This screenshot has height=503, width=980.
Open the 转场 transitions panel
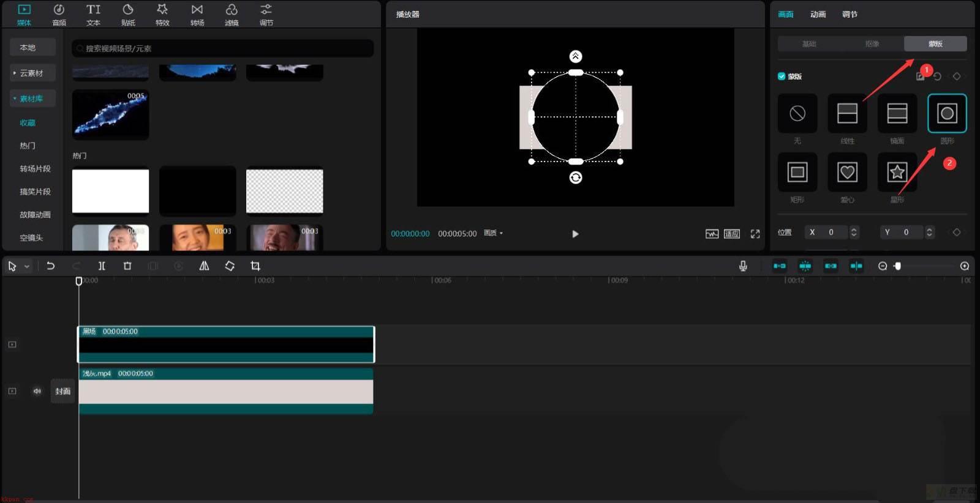tap(197, 15)
